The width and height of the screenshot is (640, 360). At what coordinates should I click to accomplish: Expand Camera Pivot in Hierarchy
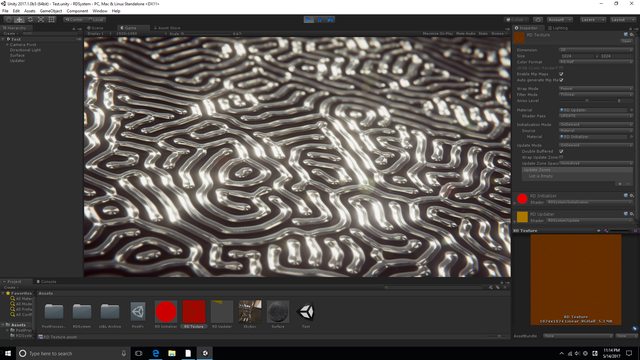7,44
